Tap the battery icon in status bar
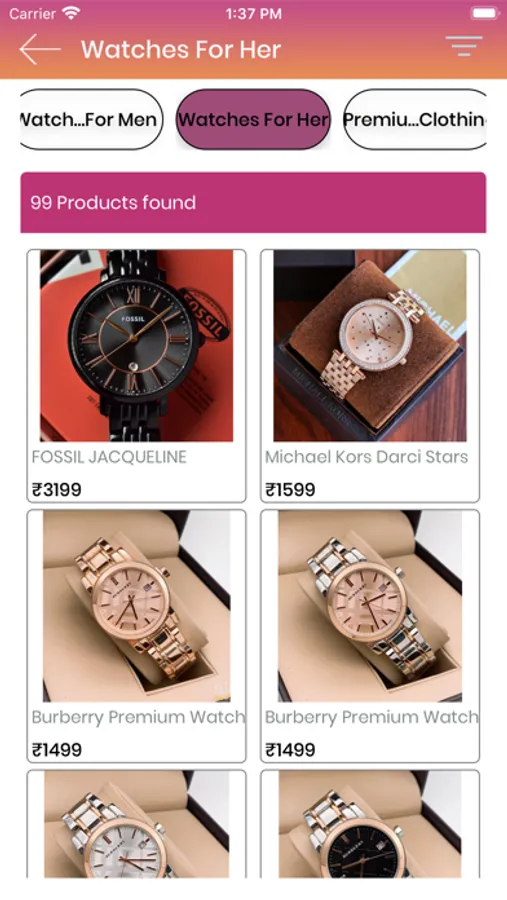This screenshot has height=900, width=507. (x=485, y=13)
